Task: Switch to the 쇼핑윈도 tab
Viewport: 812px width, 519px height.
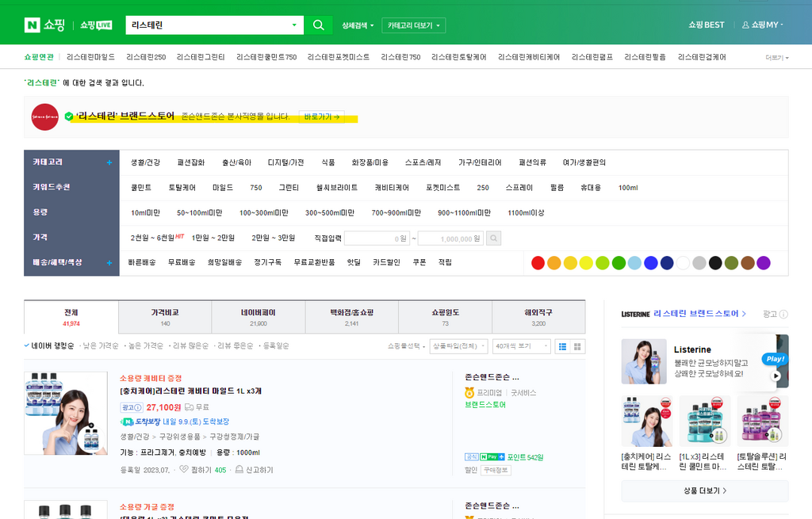Action: [x=446, y=317]
